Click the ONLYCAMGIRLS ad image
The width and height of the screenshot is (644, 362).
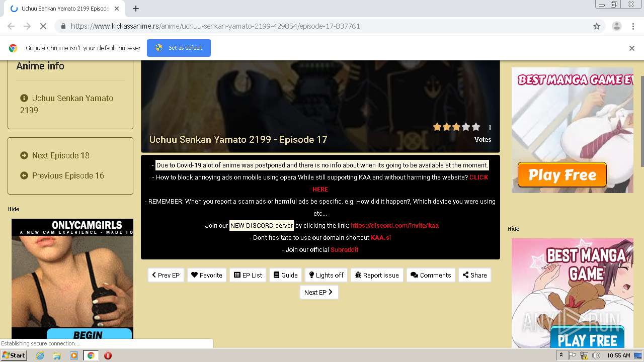72,279
